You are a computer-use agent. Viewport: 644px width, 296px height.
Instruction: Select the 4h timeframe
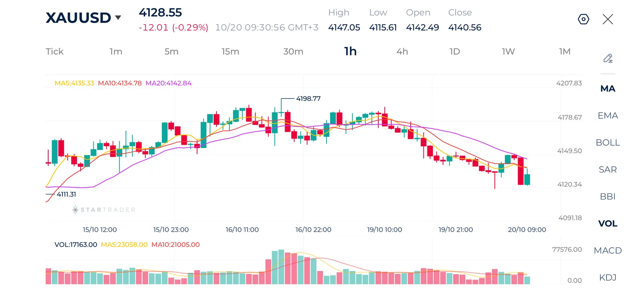coord(402,51)
